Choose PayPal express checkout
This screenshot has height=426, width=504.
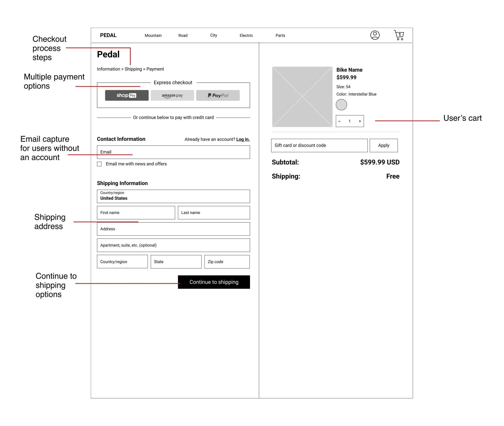[218, 95]
